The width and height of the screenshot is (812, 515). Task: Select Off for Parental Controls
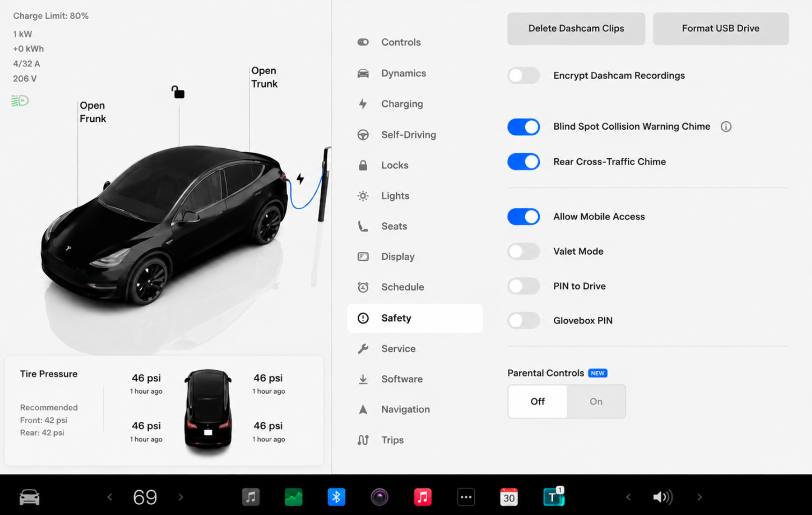tap(537, 402)
